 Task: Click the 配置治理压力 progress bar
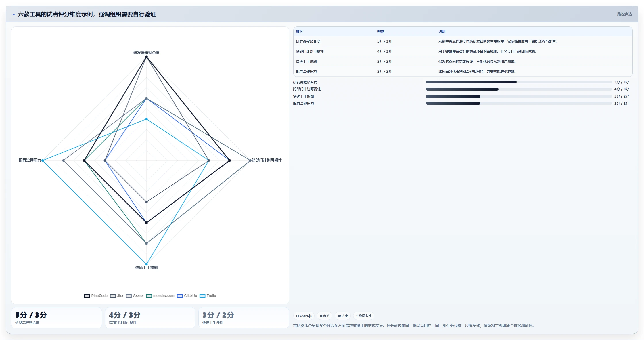click(519, 103)
